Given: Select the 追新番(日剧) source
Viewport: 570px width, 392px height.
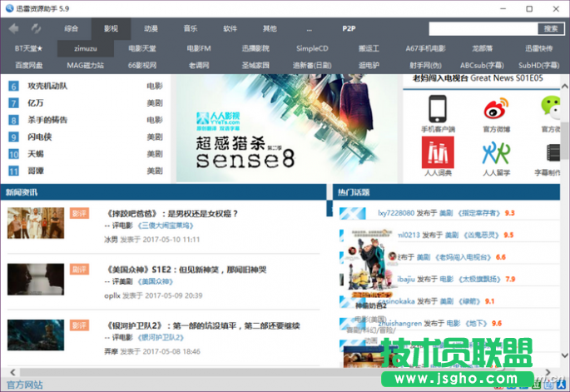Looking at the screenshot, I should click(x=312, y=66).
